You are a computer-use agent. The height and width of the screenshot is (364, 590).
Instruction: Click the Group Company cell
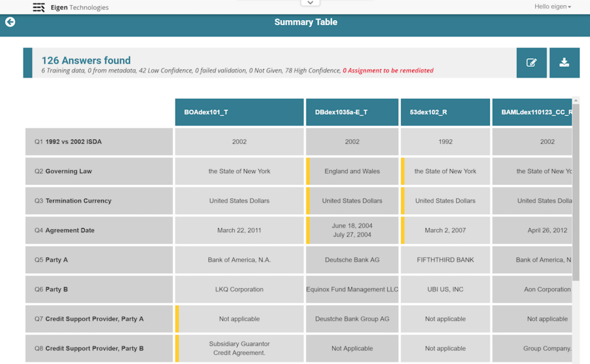click(x=532, y=348)
